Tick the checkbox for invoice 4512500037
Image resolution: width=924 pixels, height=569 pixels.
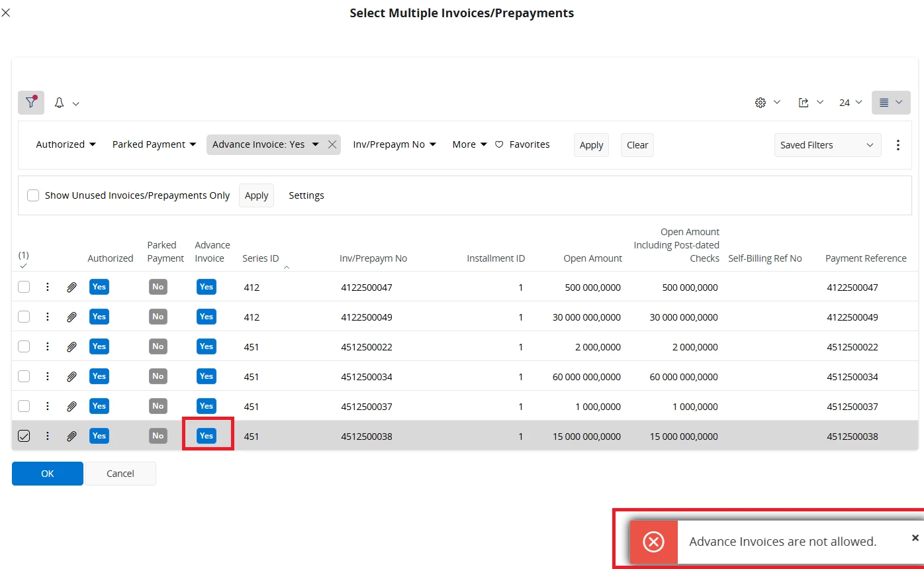pos(24,406)
